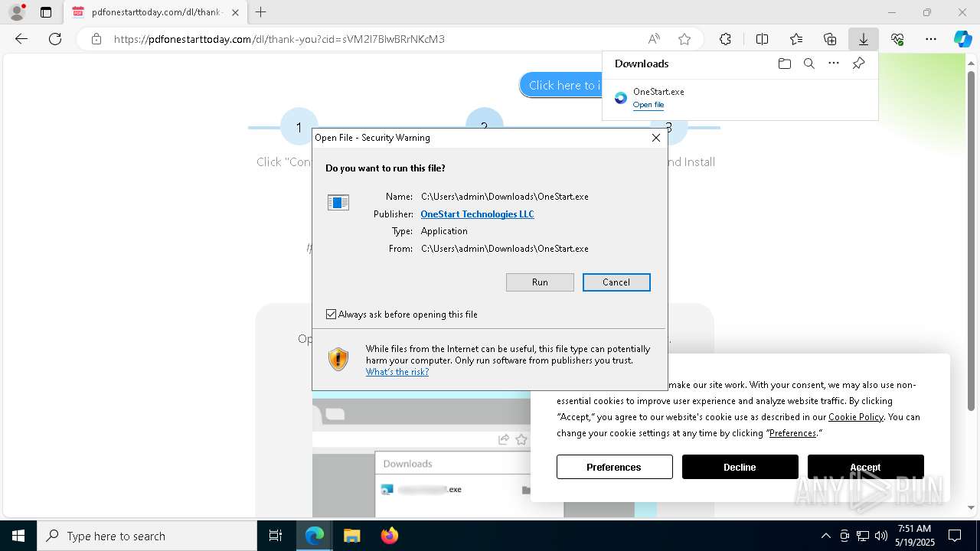The height and width of the screenshot is (551, 980).
Task: Open notification center icon
Action: click(955, 536)
